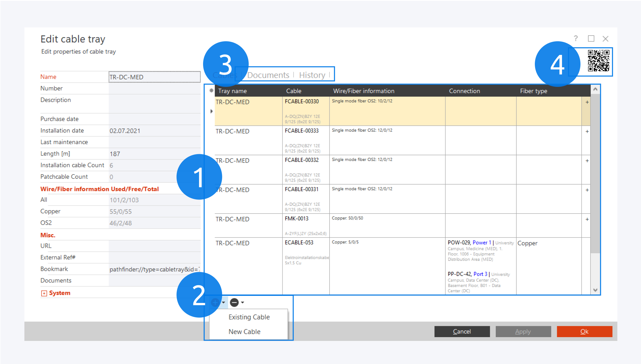The height and width of the screenshot is (364, 641).
Task: Click plus icon on FCABLE-00333 row
Action: pos(587,132)
